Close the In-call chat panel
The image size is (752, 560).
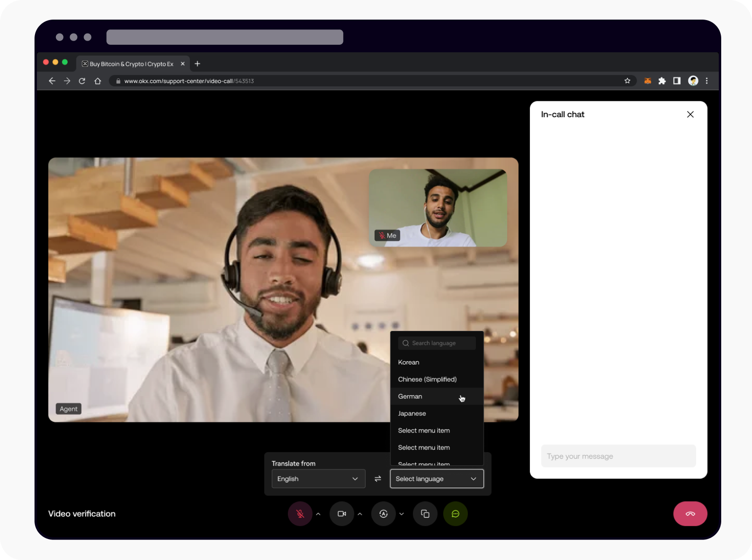[690, 114]
